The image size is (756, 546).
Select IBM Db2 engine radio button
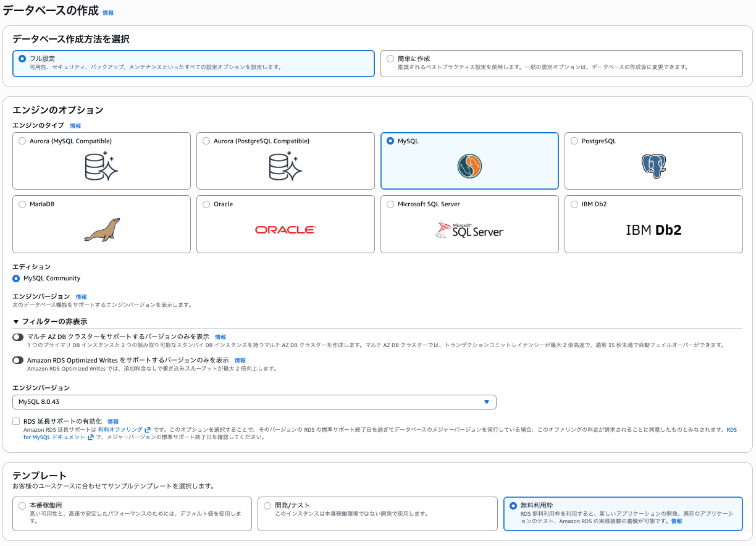click(574, 204)
